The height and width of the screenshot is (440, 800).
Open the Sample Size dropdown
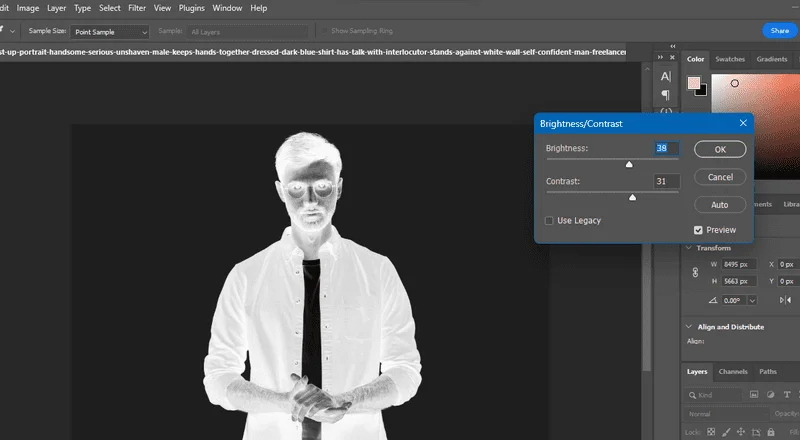110,32
